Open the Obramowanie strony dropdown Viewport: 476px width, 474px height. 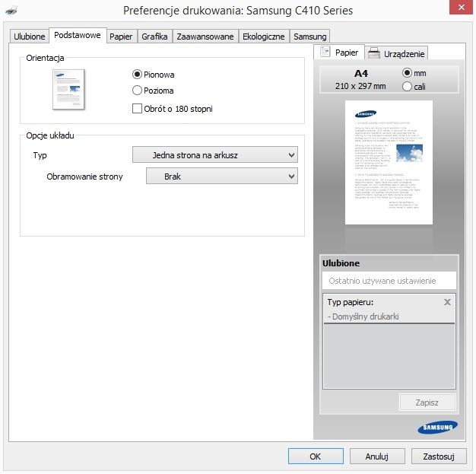[x=222, y=177]
